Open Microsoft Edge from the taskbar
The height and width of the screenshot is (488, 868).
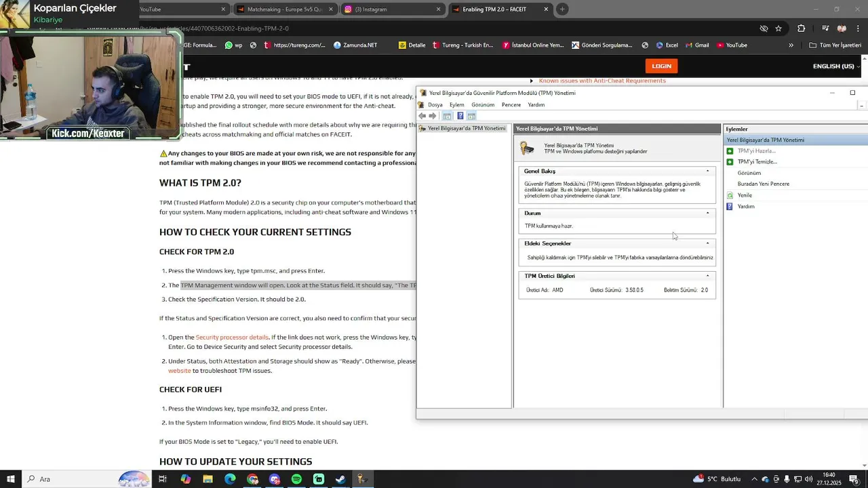point(230,479)
